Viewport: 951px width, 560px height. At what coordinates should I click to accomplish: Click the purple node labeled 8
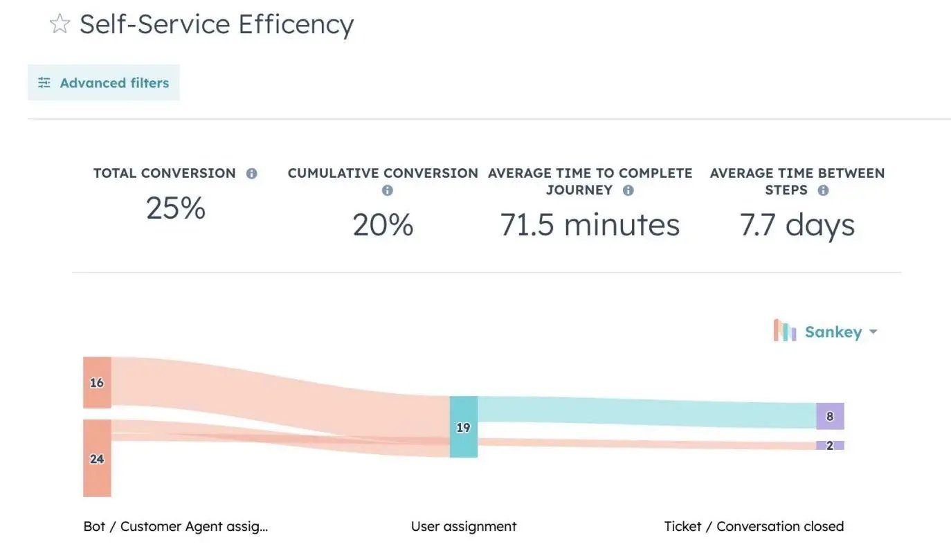pos(830,416)
